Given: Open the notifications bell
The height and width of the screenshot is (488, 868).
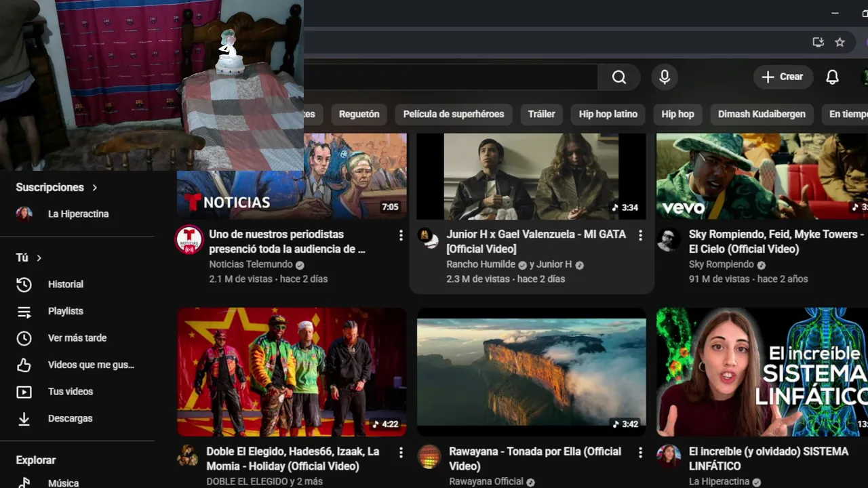Looking at the screenshot, I should point(832,77).
